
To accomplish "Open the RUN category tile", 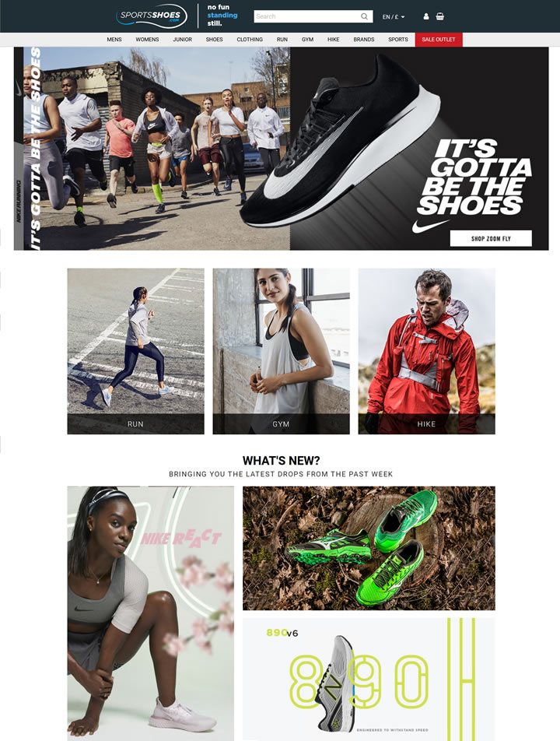I will coord(136,351).
